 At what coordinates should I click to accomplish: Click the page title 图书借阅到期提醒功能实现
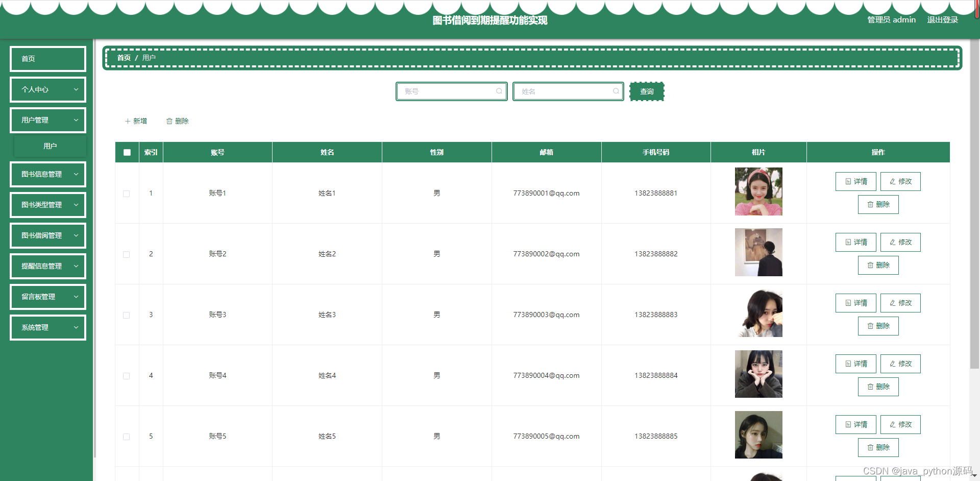[490, 20]
